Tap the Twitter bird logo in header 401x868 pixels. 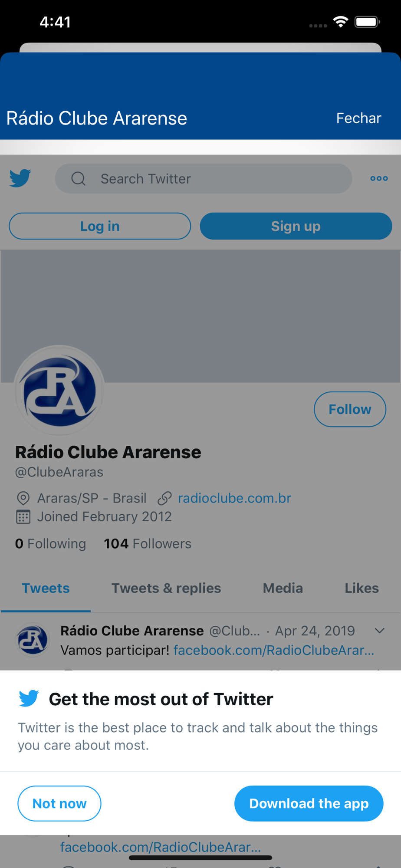click(20, 178)
